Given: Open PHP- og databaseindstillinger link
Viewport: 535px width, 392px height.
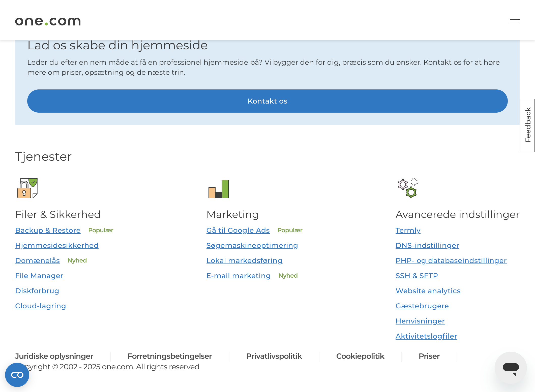Looking at the screenshot, I should (x=451, y=260).
